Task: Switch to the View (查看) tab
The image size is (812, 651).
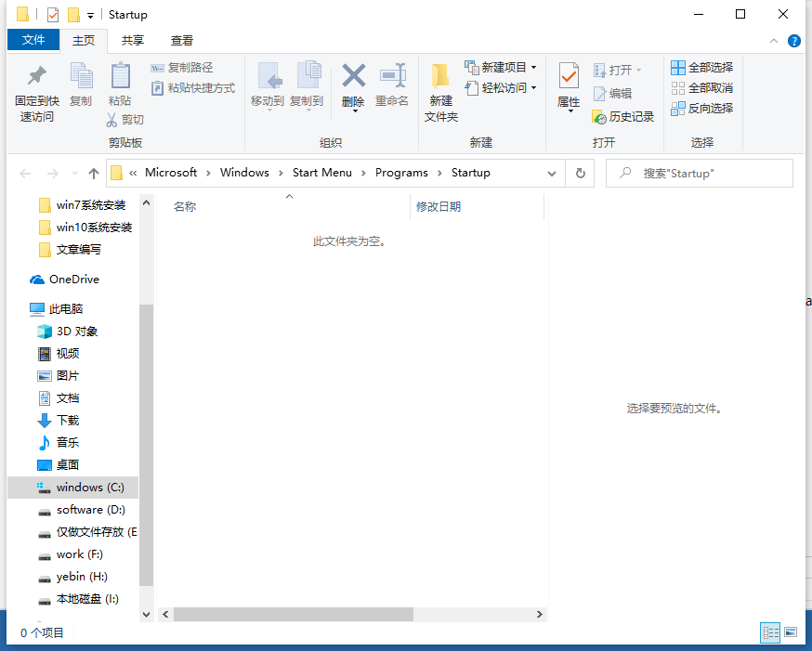Action: (182, 40)
